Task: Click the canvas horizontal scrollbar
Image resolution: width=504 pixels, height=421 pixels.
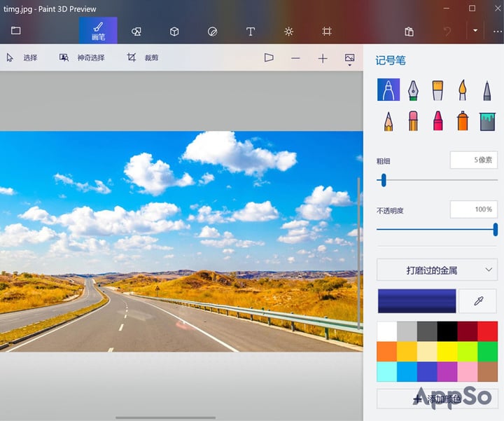Action: click(165, 417)
